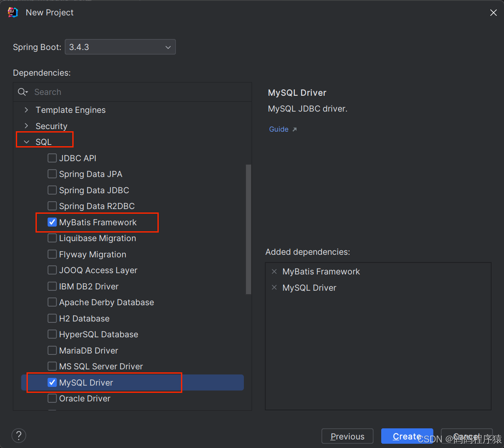Viewport: 504px width, 448px height.
Task: Remove MySQL Driver from added dependencies
Action: click(x=274, y=287)
